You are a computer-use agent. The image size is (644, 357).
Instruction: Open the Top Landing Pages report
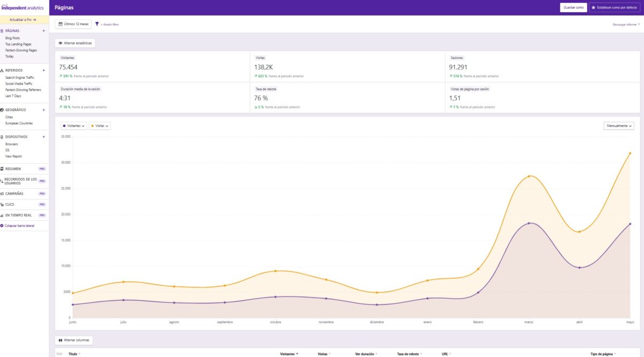pos(18,44)
